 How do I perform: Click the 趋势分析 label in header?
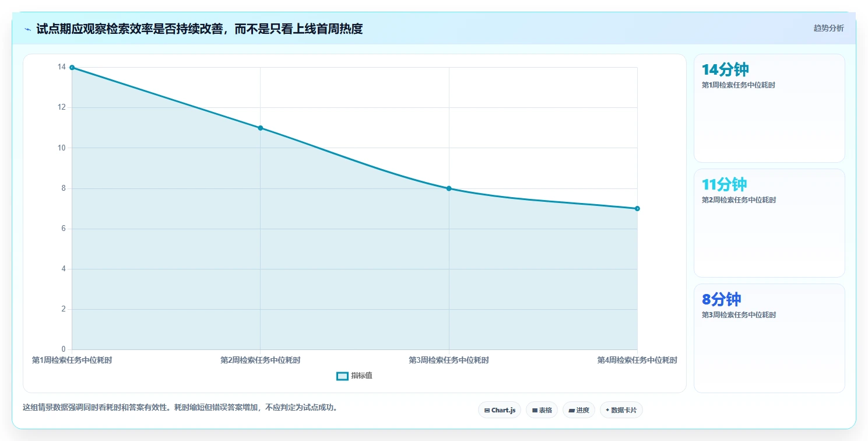pos(828,28)
